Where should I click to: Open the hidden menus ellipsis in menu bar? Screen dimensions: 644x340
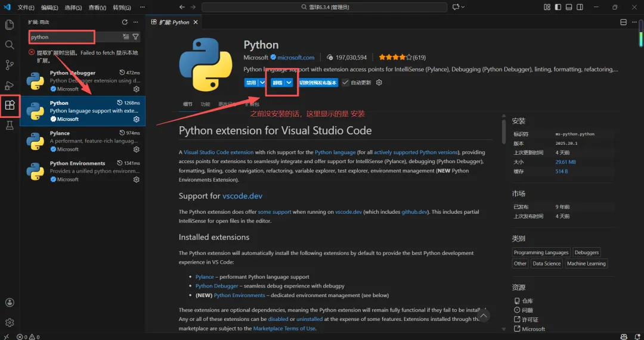click(x=142, y=7)
